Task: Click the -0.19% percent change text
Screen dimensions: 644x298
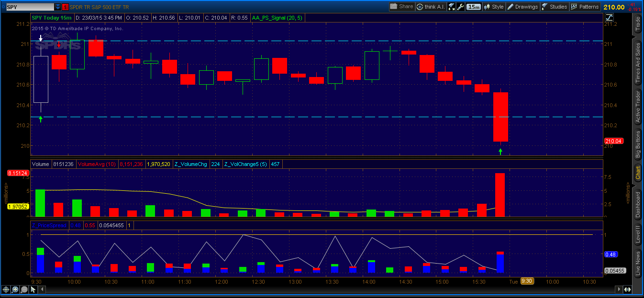Action: (634, 9)
